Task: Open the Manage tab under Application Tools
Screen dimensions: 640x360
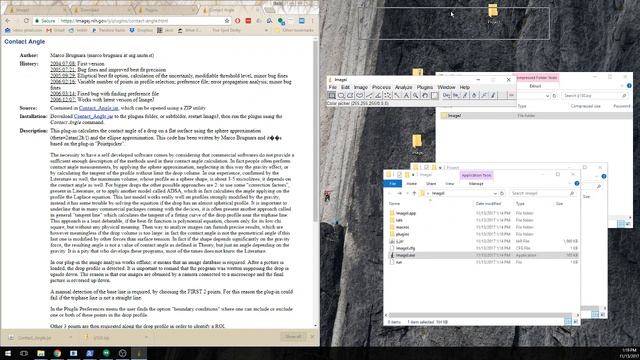Action: [476, 184]
